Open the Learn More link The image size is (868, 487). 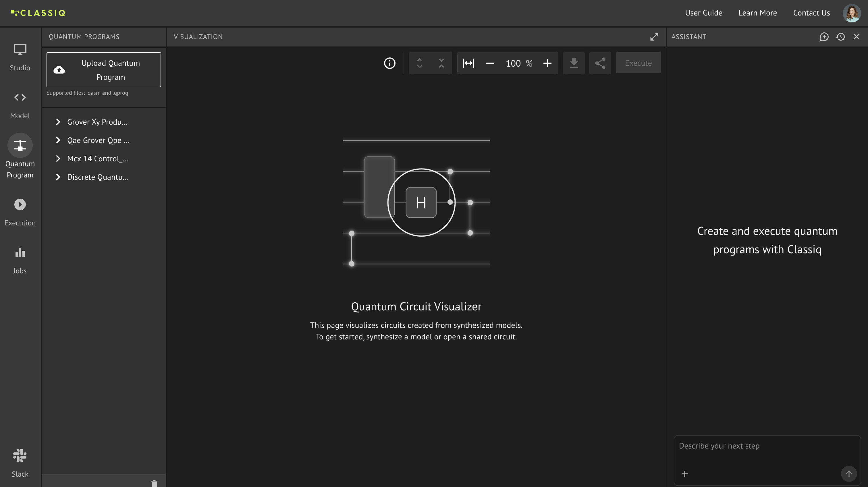757,13
